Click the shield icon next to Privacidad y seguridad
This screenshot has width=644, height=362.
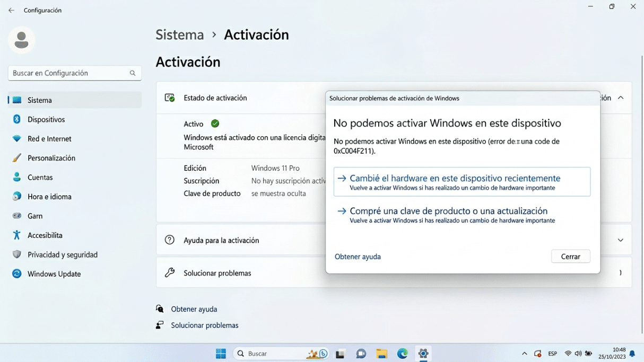(17, 254)
